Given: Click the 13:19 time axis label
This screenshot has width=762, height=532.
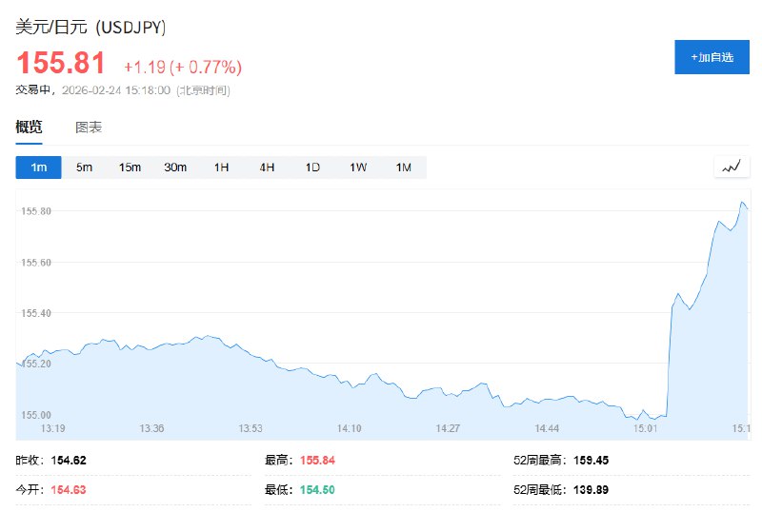Looking at the screenshot, I should tap(52, 428).
